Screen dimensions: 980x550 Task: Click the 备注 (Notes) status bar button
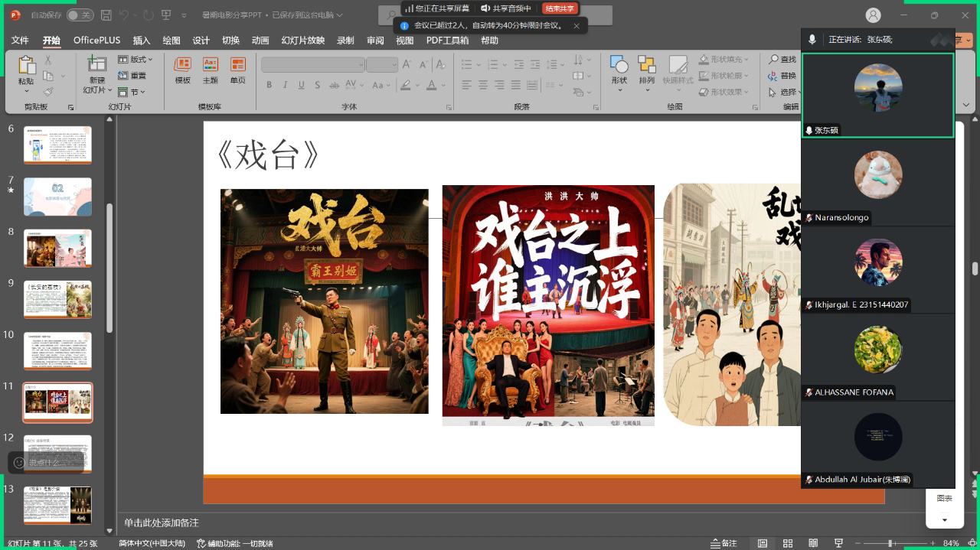[723, 543]
